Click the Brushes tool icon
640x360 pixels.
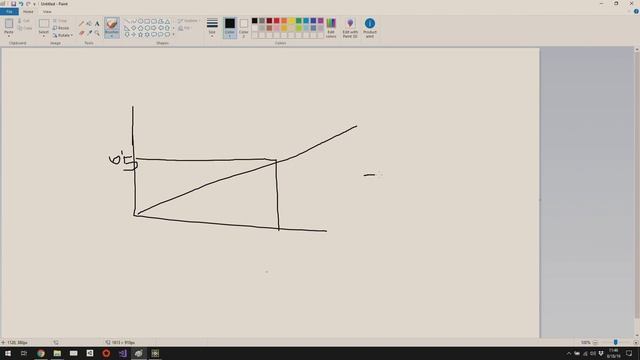pyautogui.click(x=112, y=24)
